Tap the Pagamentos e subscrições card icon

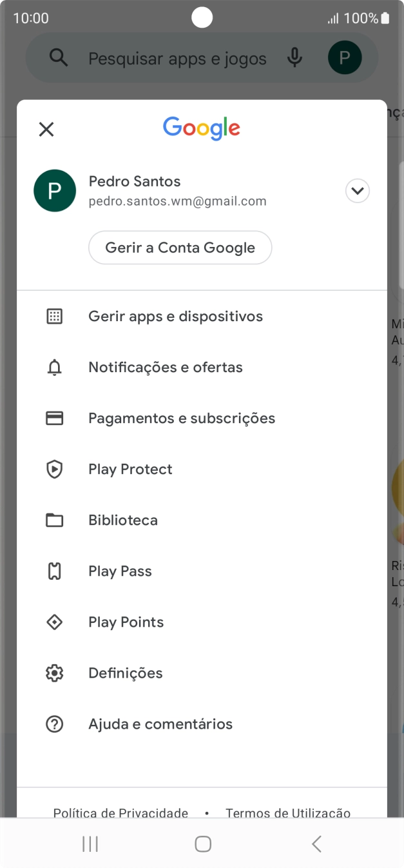pyautogui.click(x=55, y=418)
